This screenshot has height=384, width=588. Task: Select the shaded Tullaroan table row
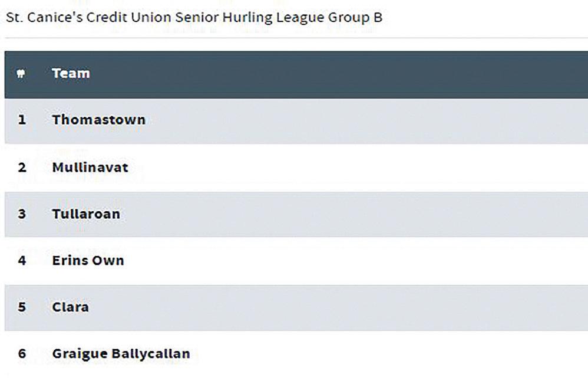(296, 214)
